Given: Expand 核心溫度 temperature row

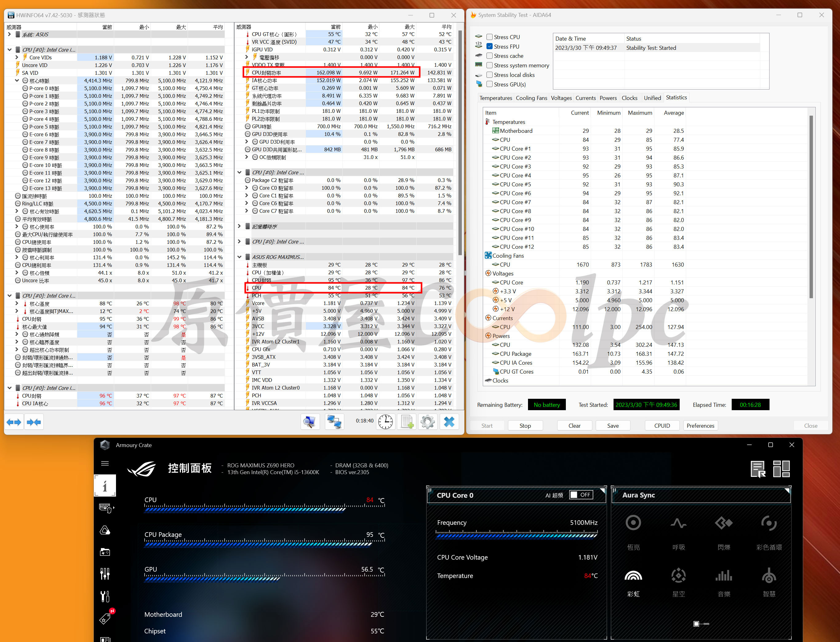Looking at the screenshot, I should [x=17, y=303].
